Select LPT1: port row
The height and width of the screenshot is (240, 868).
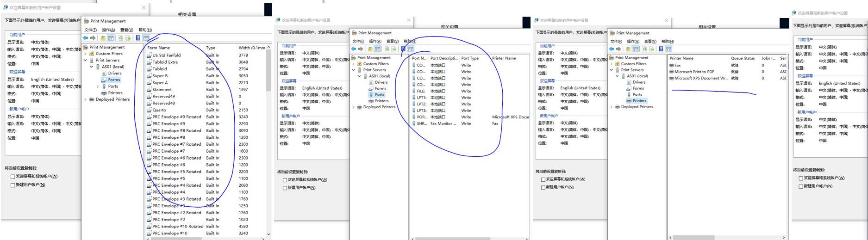(470, 98)
